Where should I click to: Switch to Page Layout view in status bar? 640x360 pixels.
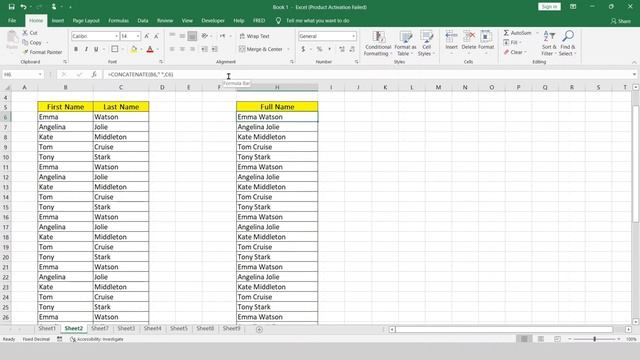point(541,339)
